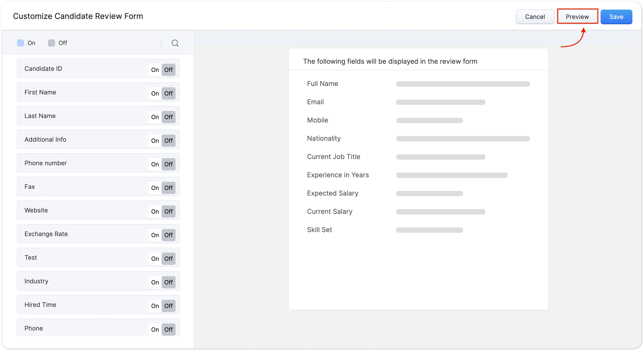Enable the Hired Time field
The image size is (644, 351).
[155, 306]
